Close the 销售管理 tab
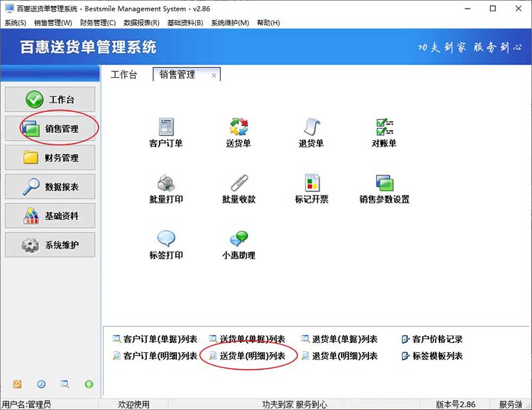This screenshot has width=532, height=410. click(x=213, y=75)
